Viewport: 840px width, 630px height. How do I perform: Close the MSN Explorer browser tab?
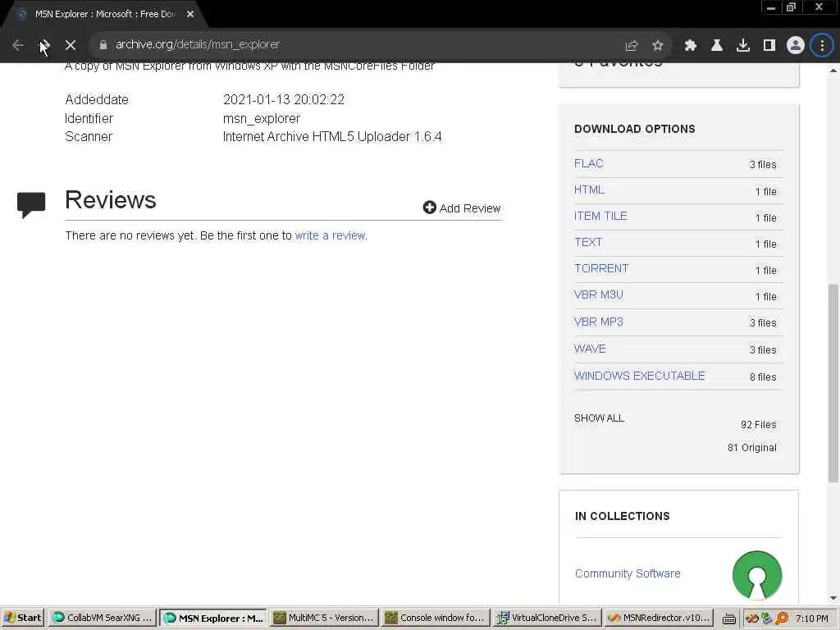(x=190, y=15)
